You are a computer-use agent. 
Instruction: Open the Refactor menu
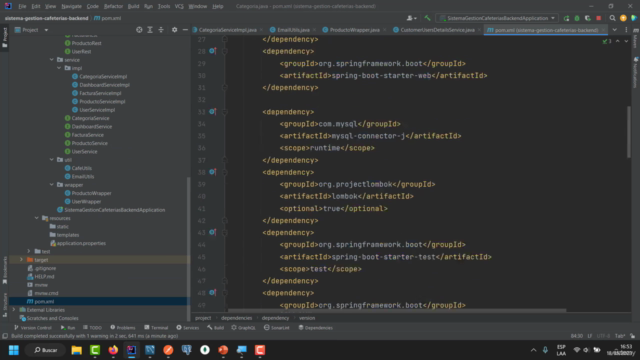(113, 6)
